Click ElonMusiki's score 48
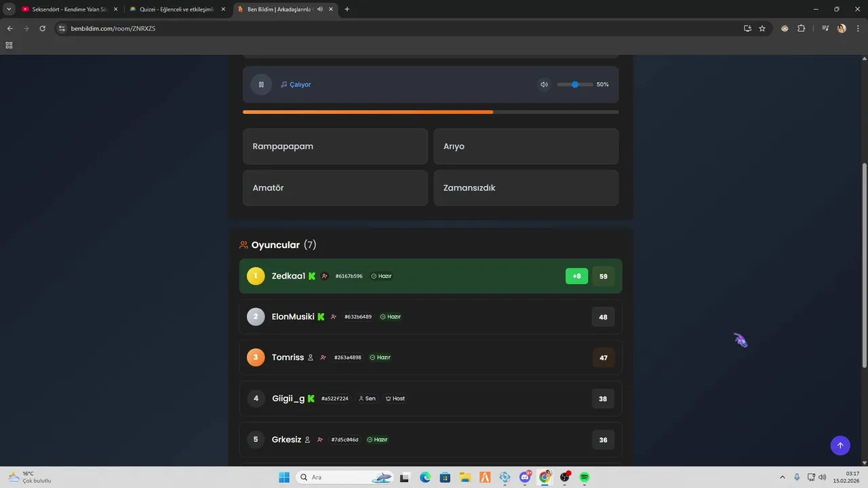Viewport: 868px width, 488px height. tap(604, 317)
